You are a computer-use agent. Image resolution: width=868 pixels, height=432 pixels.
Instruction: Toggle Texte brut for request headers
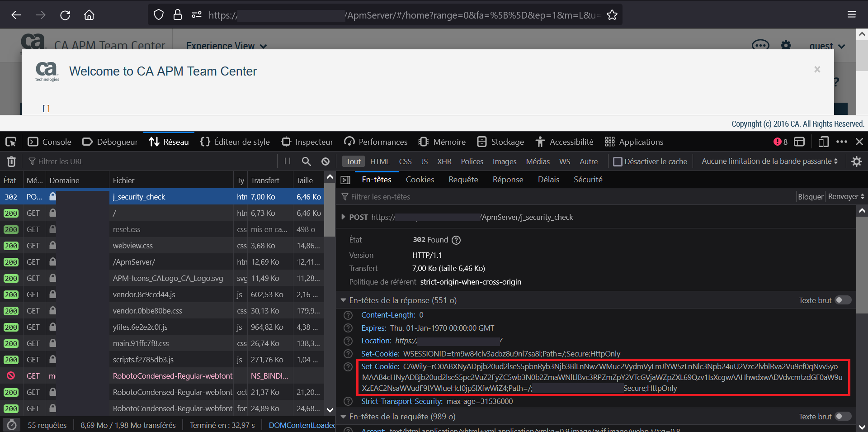843,417
